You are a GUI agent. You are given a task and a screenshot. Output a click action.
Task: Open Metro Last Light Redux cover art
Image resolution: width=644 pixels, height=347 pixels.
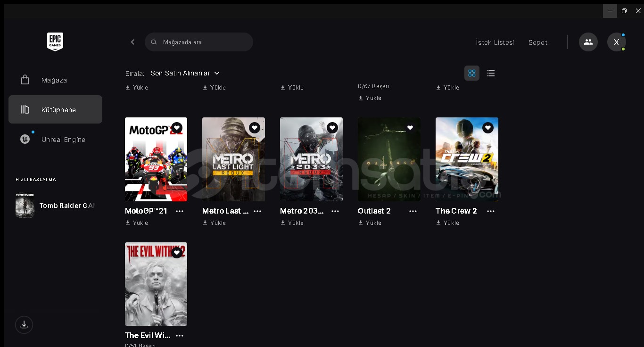[233, 159]
